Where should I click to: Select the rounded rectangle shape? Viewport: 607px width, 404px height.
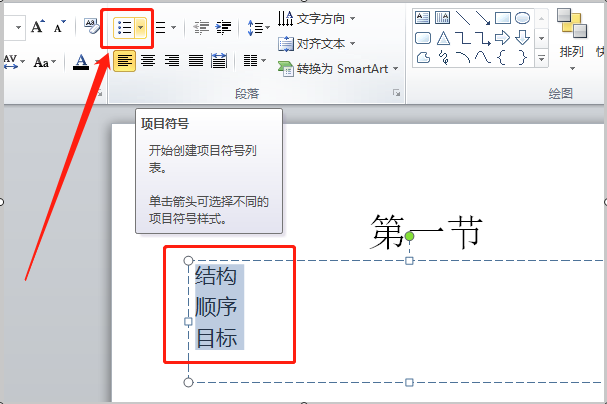click(x=422, y=38)
